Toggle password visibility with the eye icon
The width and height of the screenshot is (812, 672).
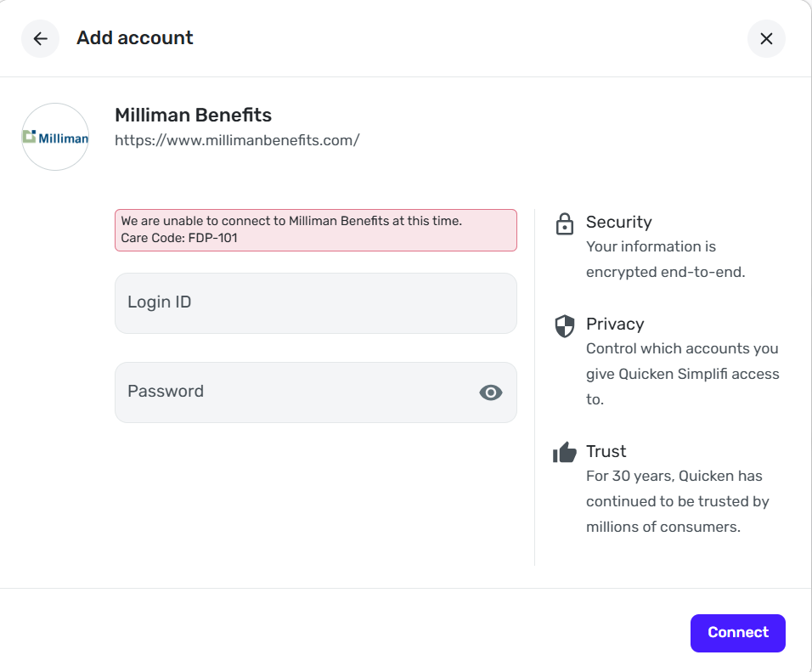pyautogui.click(x=491, y=392)
